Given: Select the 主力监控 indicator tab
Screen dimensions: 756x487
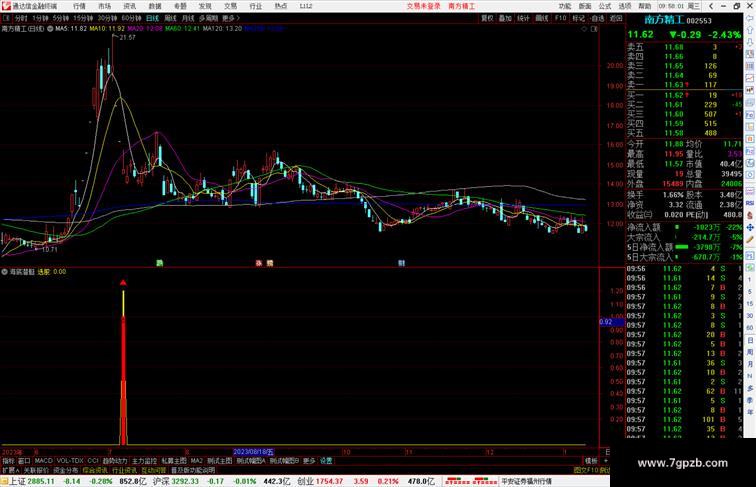Looking at the screenshot, I should coord(144,461).
